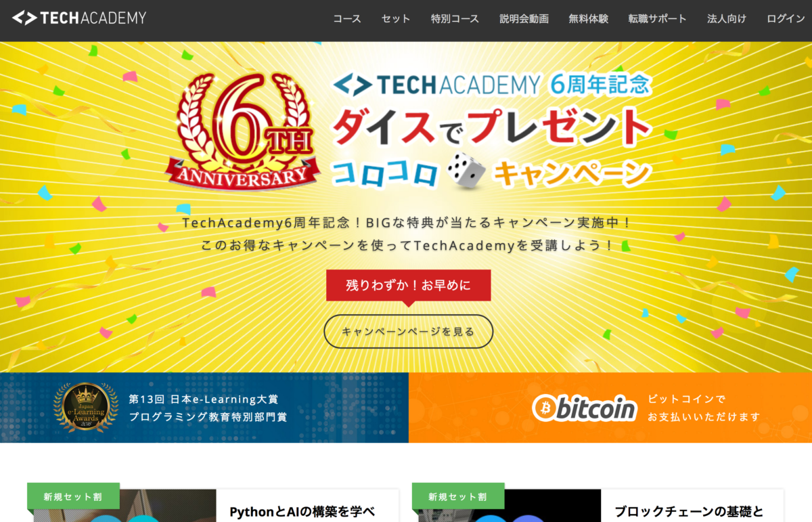Image resolution: width=812 pixels, height=522 pixels.
Task: Open the orange ビットコイン payment banner
Action: 610,408
